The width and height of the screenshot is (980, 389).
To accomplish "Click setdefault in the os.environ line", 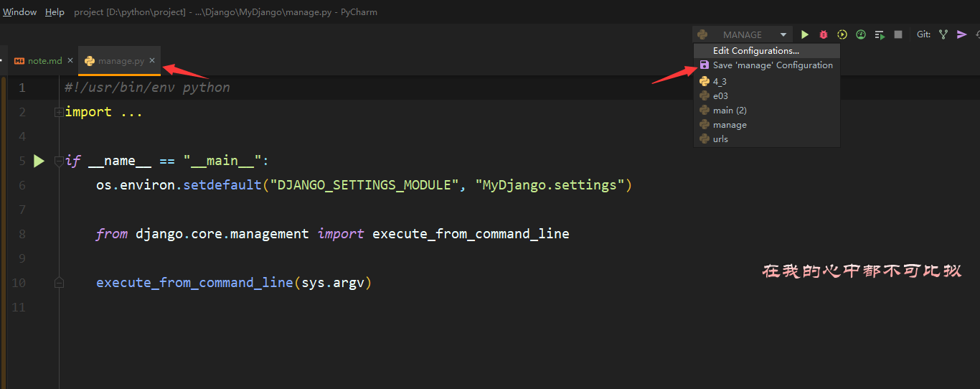I will coord(222,185).
